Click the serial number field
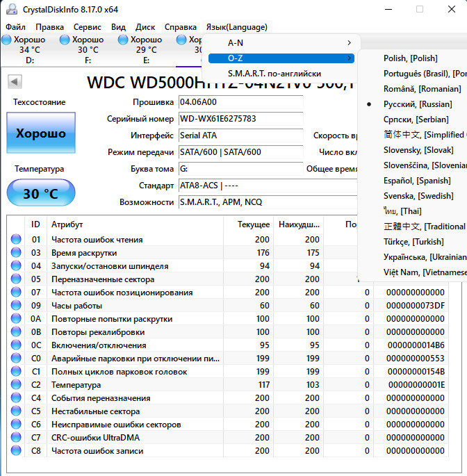Screen dimensions: 467x476 (240, 119)
